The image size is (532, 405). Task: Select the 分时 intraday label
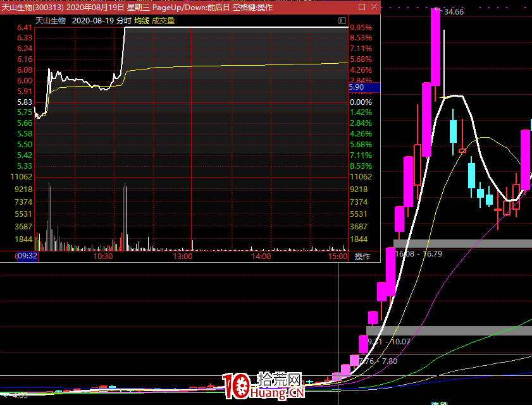[x=124, y=21]
